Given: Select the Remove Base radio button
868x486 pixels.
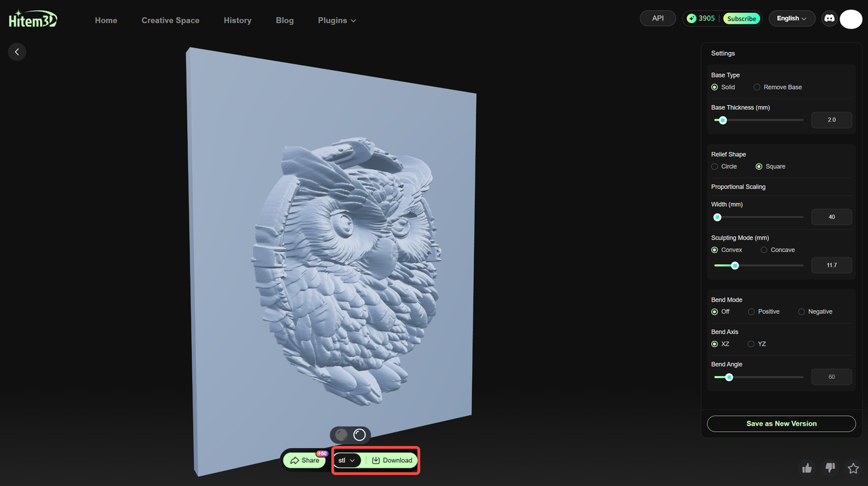Looking at the screenshot, I should point(756,87).
